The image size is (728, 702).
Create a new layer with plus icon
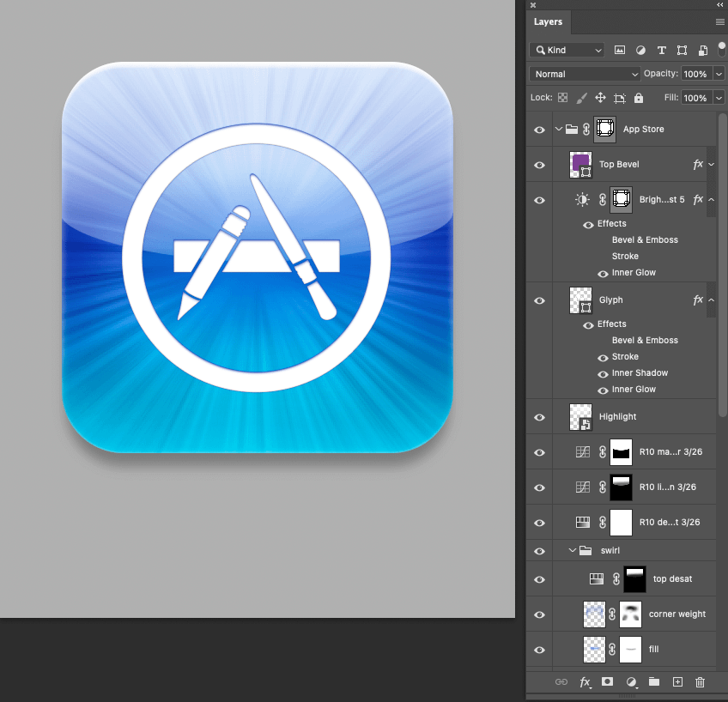pyautogui.click(x=677, y=682)
